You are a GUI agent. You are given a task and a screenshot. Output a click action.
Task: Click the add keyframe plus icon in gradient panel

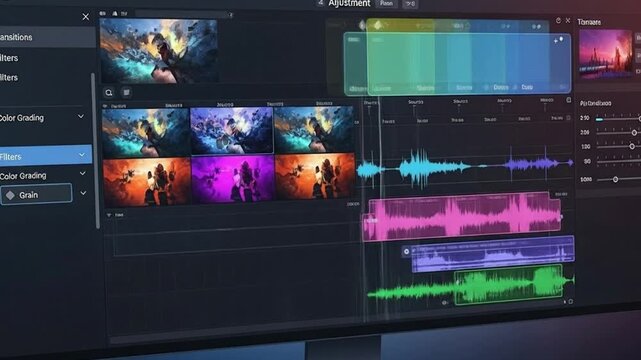(556, 41)
